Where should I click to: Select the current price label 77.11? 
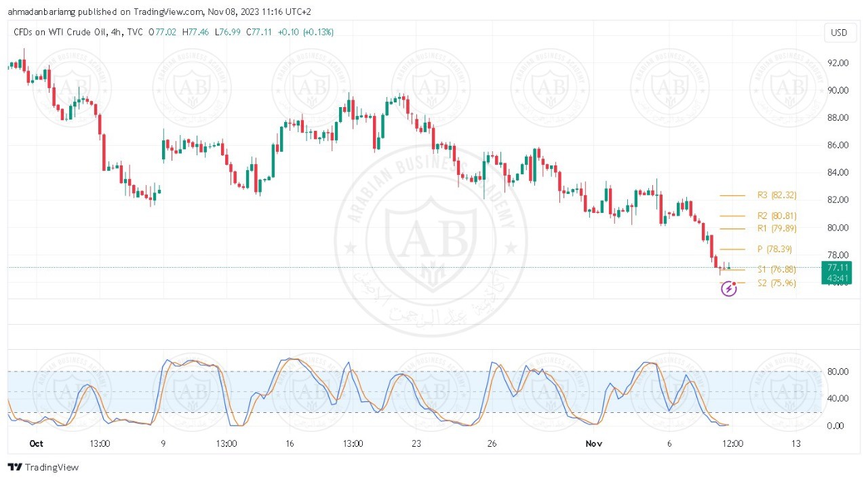point(839,268)
